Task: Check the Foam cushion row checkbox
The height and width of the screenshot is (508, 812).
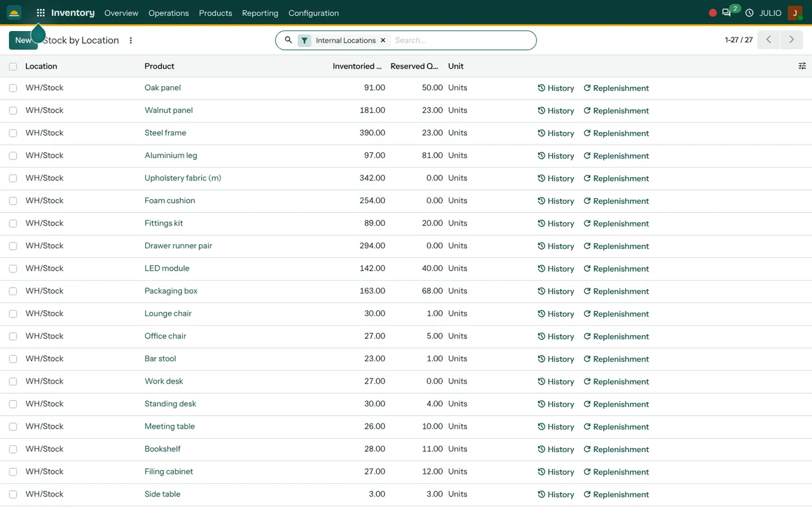Action: (x=13, y=201)
